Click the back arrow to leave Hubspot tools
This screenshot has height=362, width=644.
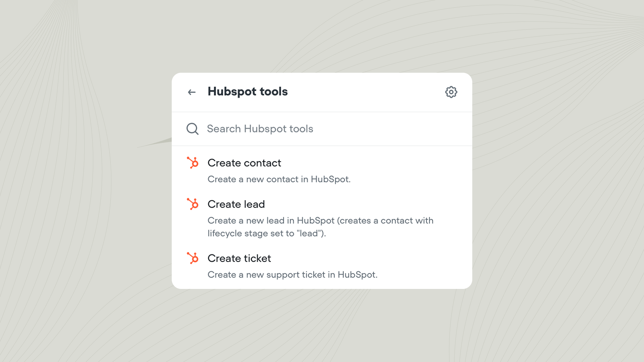[191, 92]
